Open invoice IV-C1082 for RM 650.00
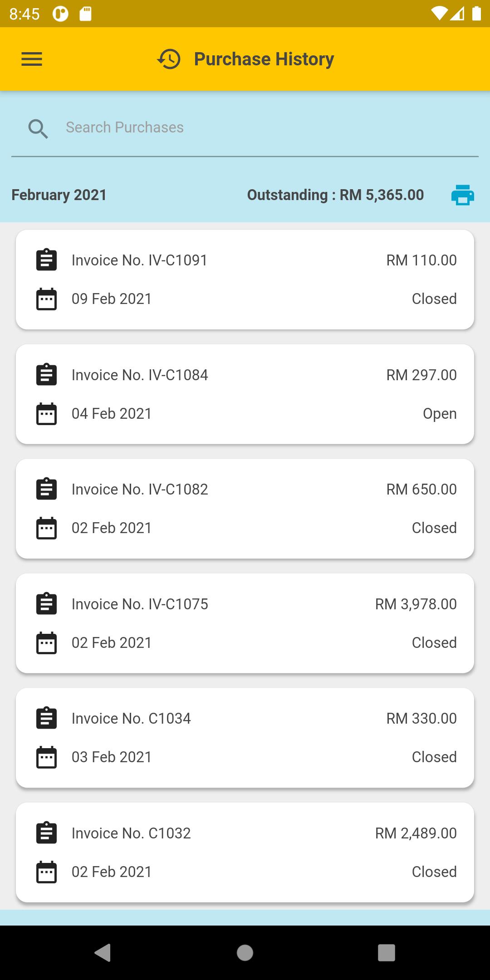This screenshot has width=490, height=980. [245, 509]
